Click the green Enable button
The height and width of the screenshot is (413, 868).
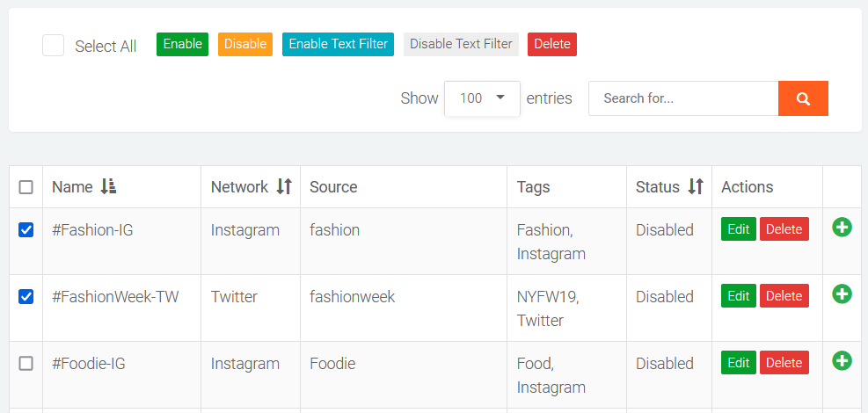pos(182,44)
